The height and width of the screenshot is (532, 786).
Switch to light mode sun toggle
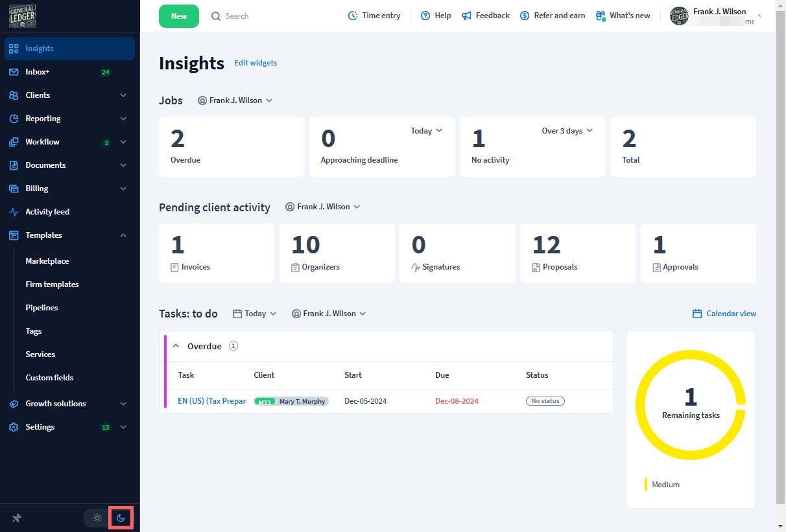(x=97, y=518)
